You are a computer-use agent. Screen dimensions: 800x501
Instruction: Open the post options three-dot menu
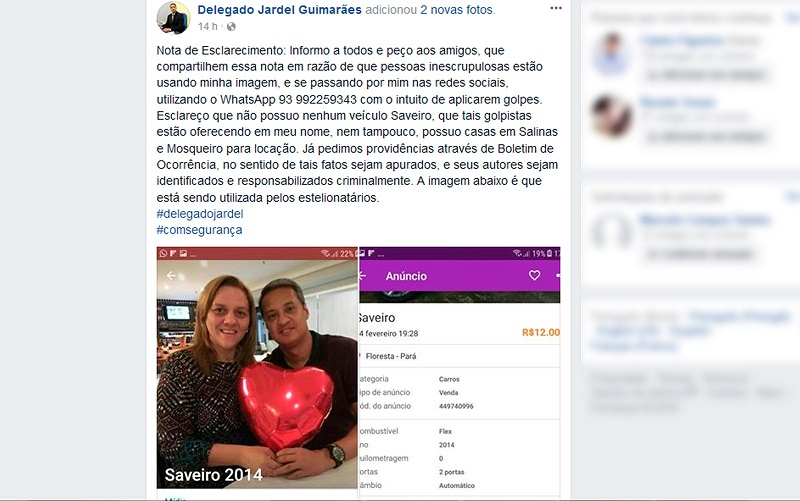556,8
